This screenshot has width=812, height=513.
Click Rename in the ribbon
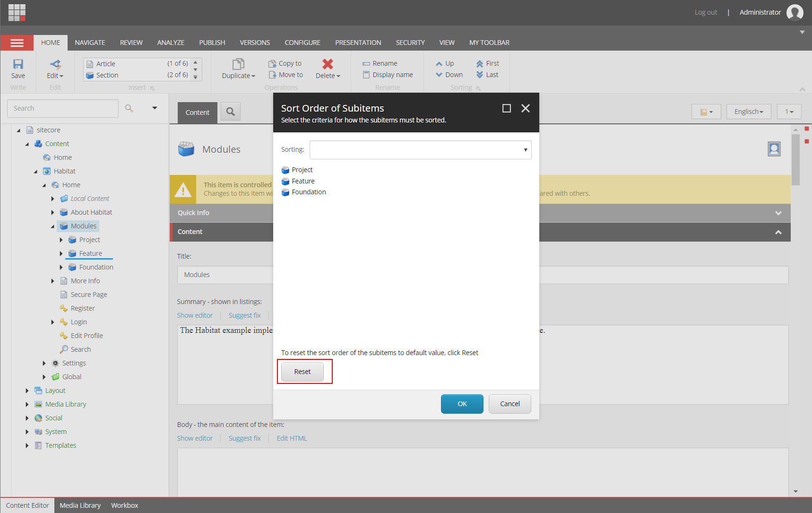click(x=380, y=63)
